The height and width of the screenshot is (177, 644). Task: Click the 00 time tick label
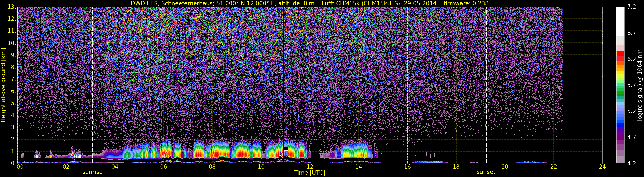coord(20,167)
